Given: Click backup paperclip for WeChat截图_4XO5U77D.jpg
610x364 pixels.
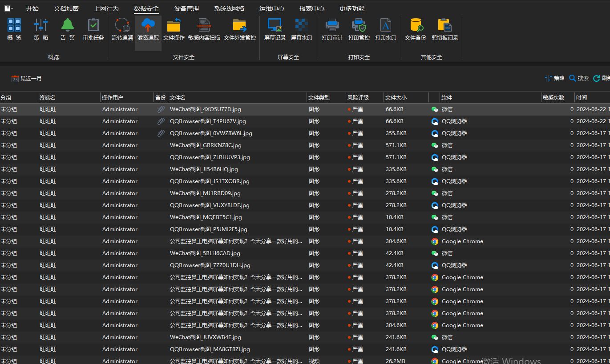Looking at the screenshot, I should (161, 109).
